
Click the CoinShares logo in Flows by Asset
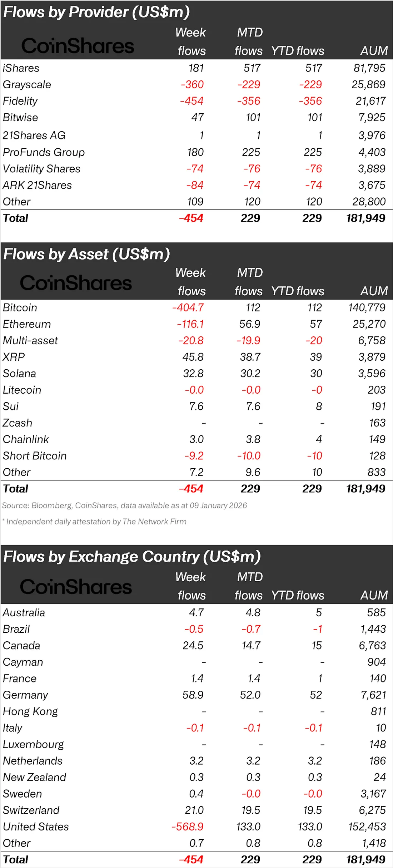point(76,283)
